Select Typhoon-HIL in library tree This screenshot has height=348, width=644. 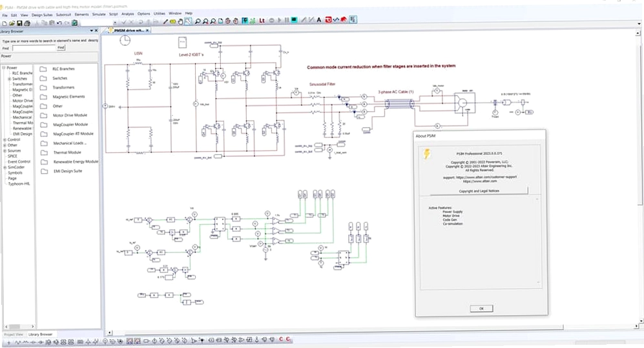click(19, 184)
